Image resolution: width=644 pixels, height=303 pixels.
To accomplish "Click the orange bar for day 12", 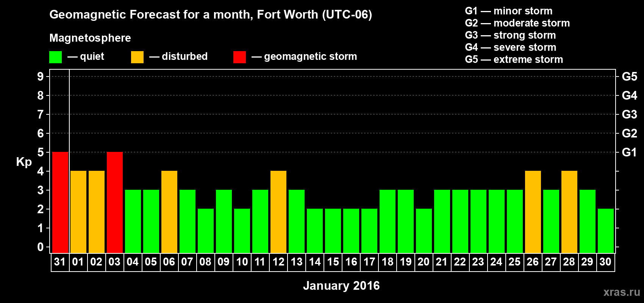I will 278,212.
